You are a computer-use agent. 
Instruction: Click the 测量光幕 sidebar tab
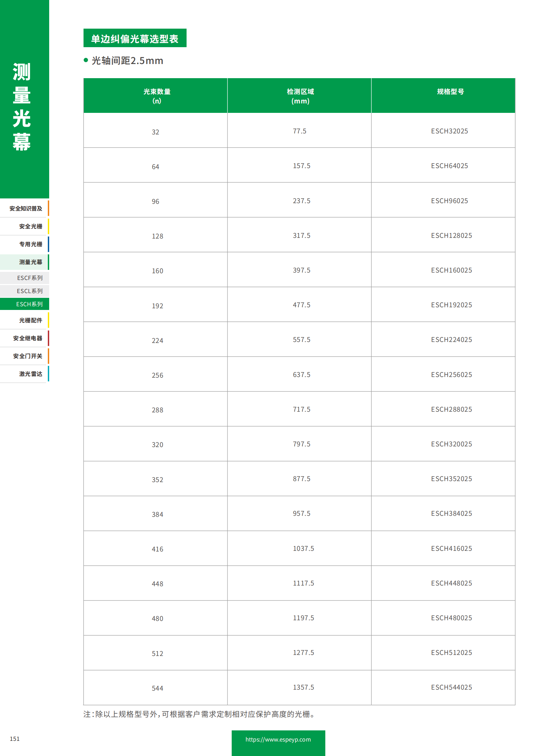click(x=30, y=262)
